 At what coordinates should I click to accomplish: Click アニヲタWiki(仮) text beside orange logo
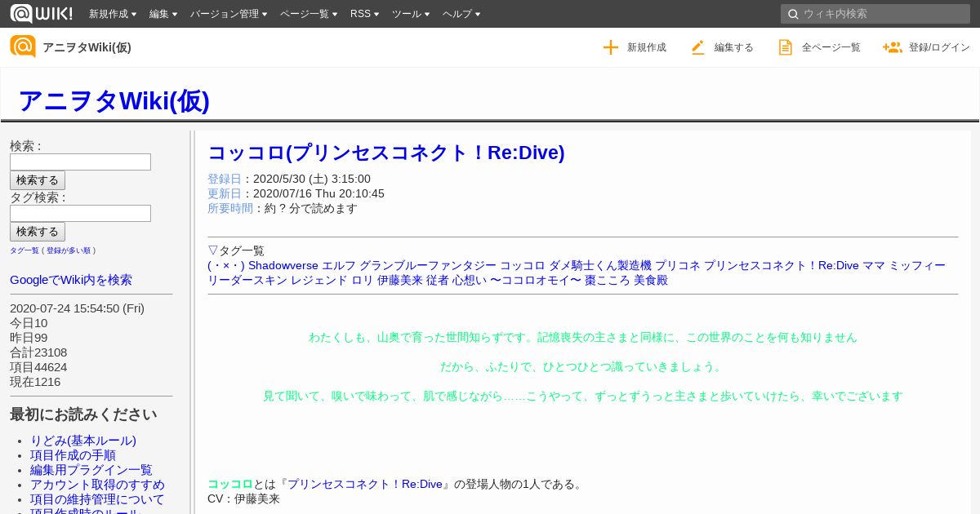coord(87,47)
